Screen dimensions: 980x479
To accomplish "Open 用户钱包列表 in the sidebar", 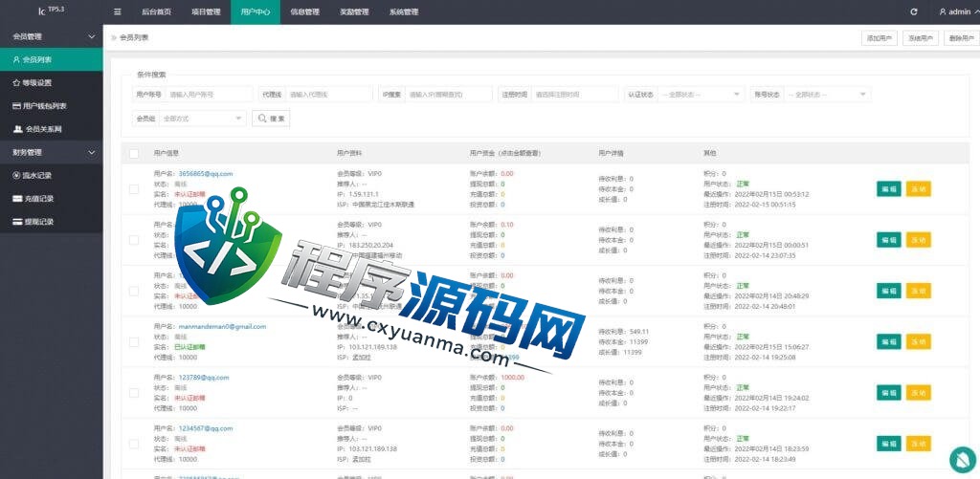I will (x=52, y=106).
